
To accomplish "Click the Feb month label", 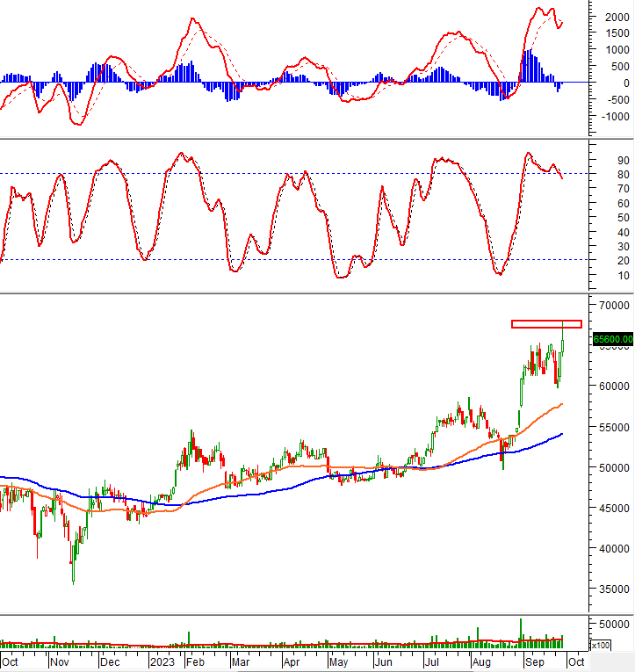I will pyautogui.click(x=195, y=662).
